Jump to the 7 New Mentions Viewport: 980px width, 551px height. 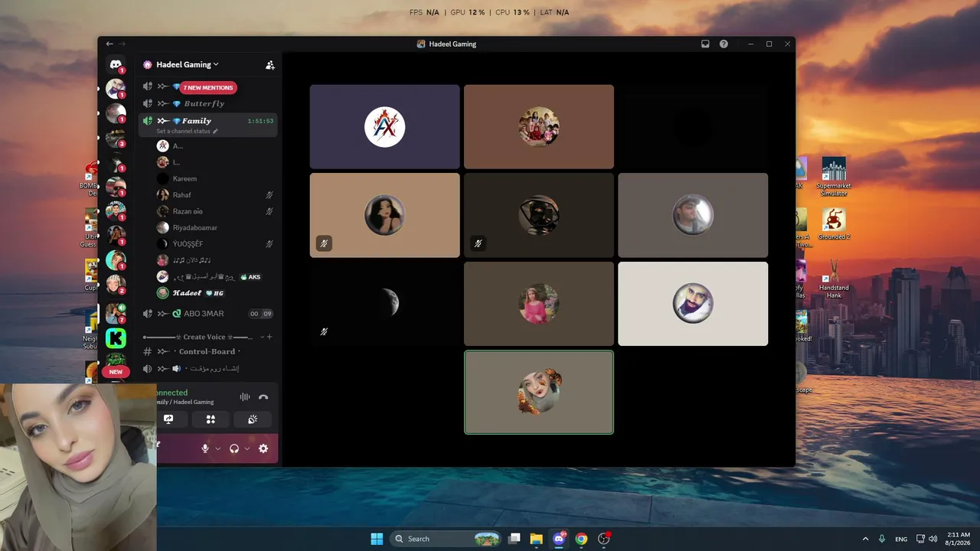(x=208, y=87)
